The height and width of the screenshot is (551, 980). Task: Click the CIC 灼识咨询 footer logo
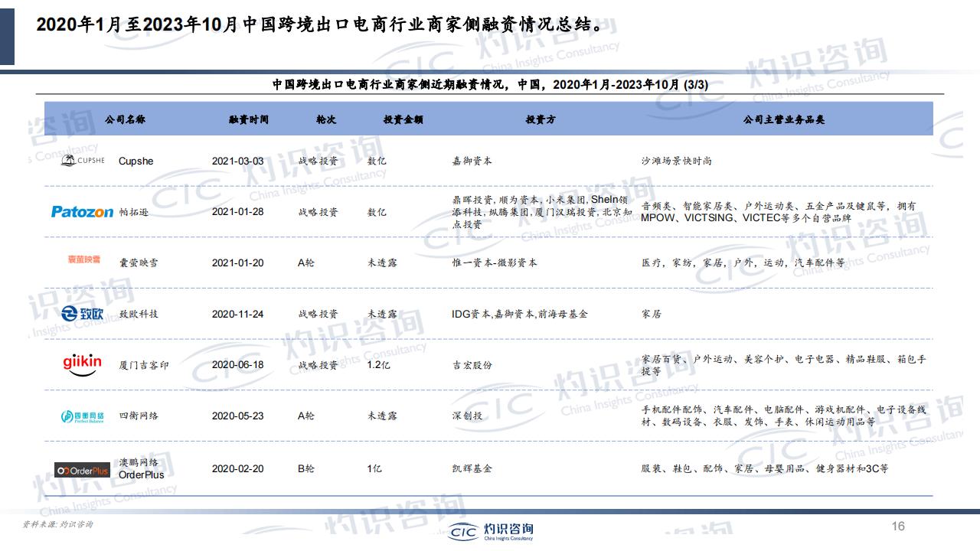click(490, 531)
